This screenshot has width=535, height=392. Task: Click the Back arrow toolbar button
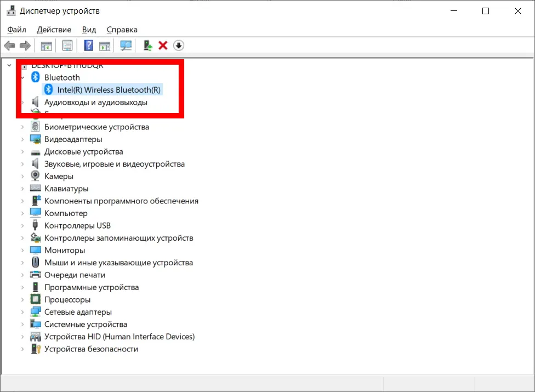(9, 46)
